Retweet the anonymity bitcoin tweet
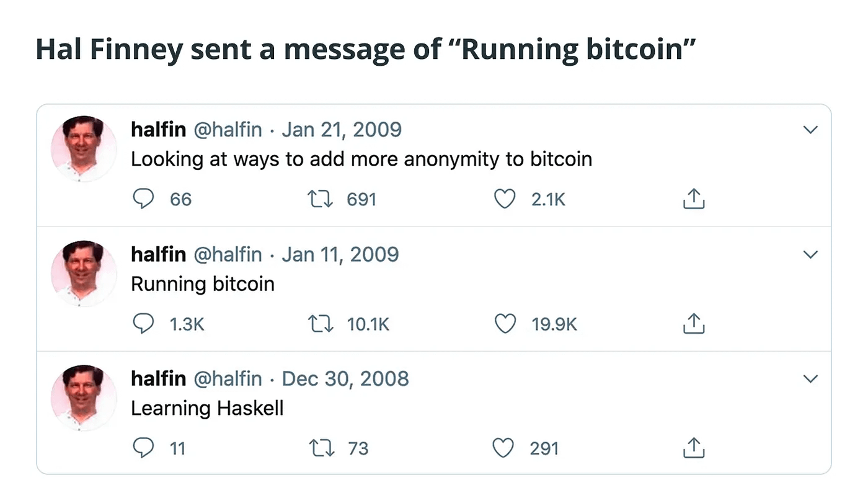868x495 pixels. coord(321,199)
